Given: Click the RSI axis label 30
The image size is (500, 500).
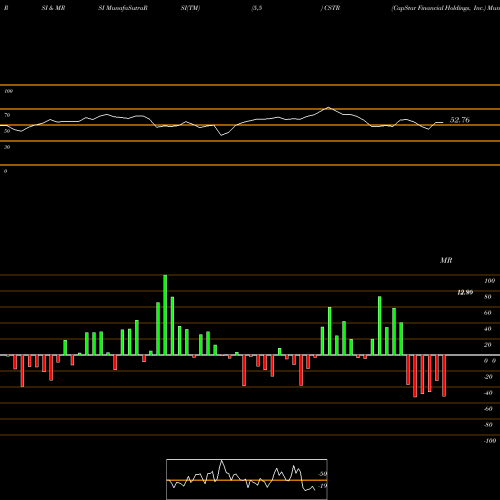Looking at the screenshot, I should tap(7, 147).
